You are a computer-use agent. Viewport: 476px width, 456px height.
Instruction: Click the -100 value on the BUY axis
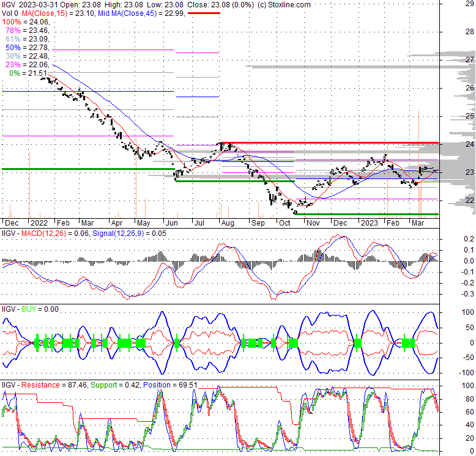(x=466, y=373)
